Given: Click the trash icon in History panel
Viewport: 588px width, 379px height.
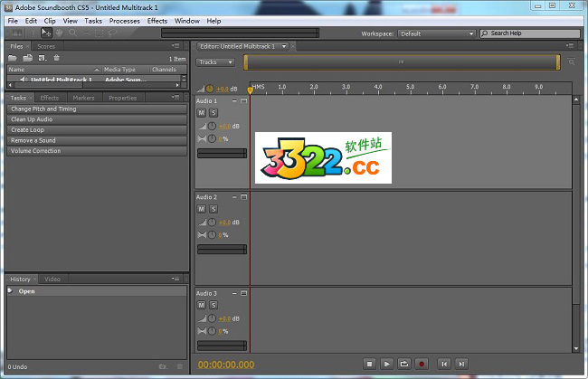Looking at the screenshot, I should click(180, 366).
